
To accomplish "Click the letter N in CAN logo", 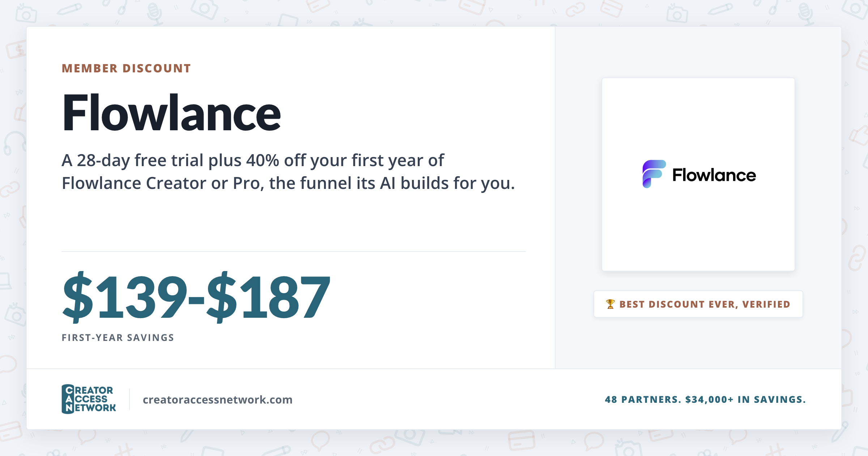I will (69, 408).
